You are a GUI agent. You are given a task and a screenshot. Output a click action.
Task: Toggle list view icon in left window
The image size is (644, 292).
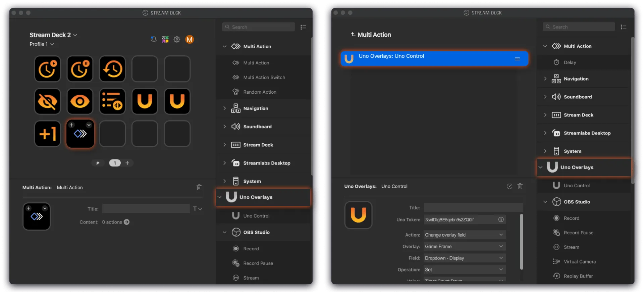pos(303,27)
